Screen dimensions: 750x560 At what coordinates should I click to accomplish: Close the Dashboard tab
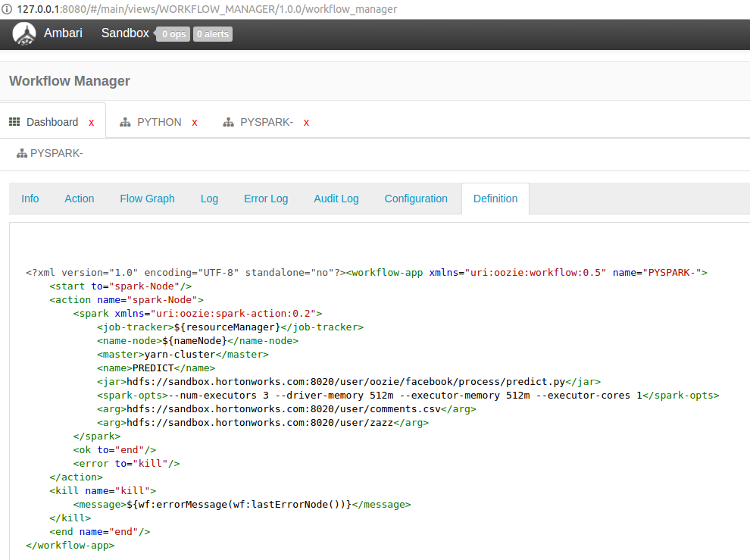point(92,123)
